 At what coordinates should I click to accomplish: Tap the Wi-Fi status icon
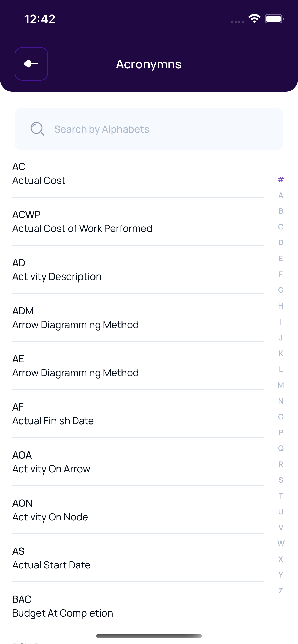click(254, 19)
